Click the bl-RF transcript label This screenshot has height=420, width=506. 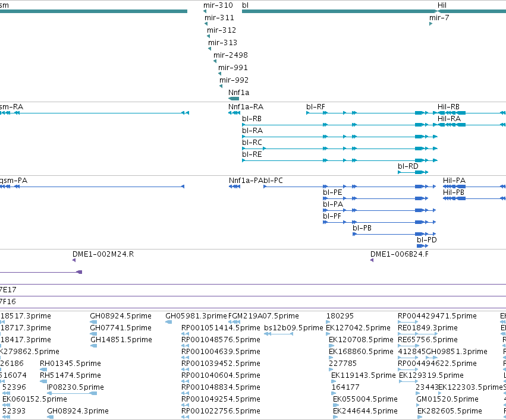pyautogui.click(x=316, y=107)
